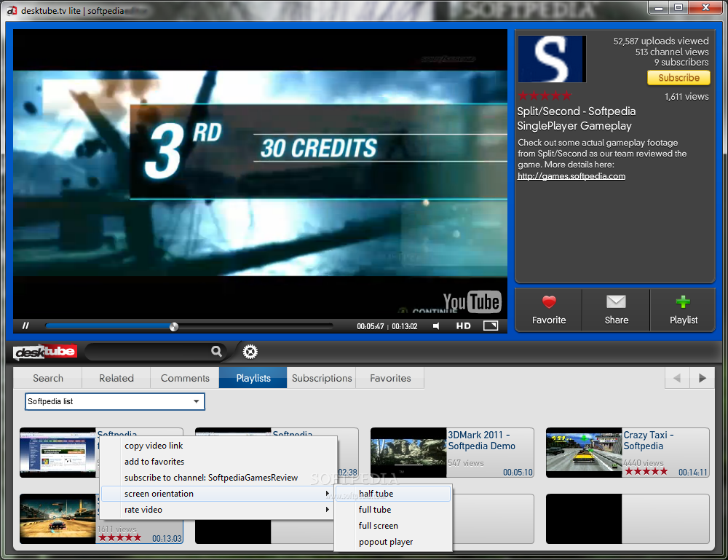
Task: Click the YouTube logo on the video
Action: tap(472, 301)
